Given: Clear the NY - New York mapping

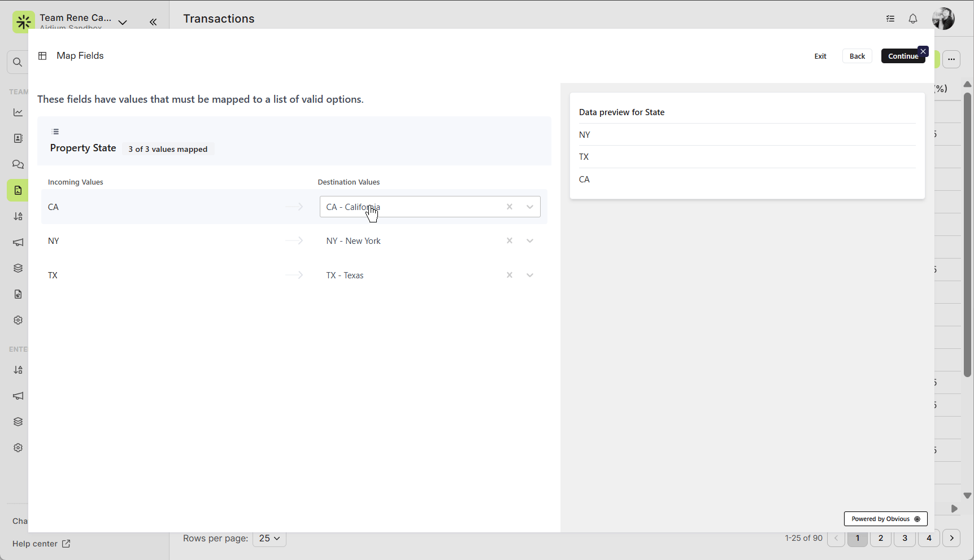Looking at the screenshot, I should [510, 241].
